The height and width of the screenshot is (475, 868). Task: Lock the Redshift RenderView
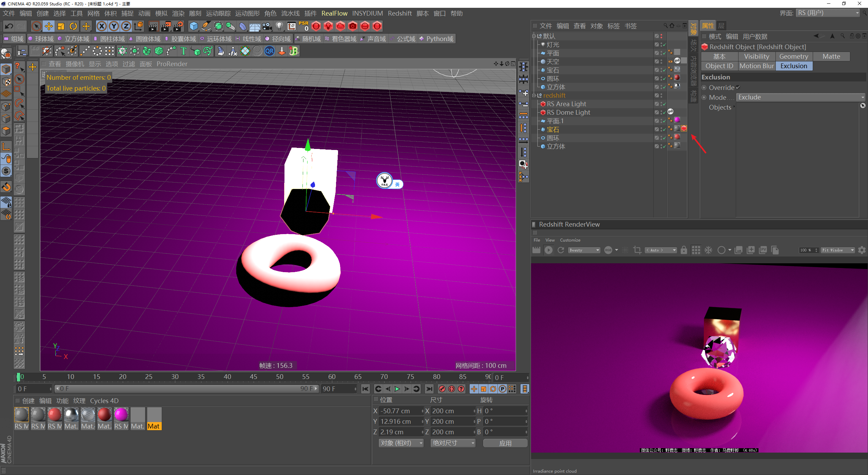[x=684, y=250]
